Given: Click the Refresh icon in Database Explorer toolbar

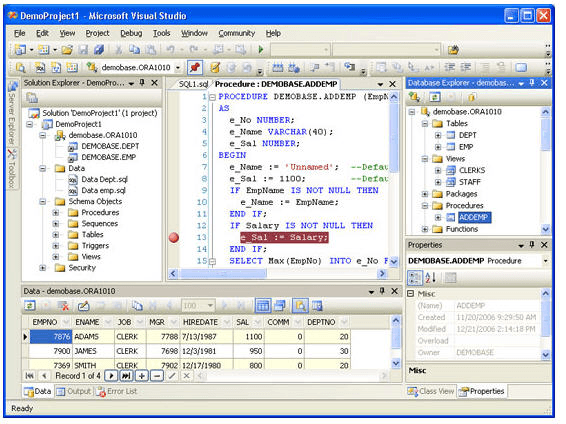Looking at the screenshot, I should [x=435, y=97].
